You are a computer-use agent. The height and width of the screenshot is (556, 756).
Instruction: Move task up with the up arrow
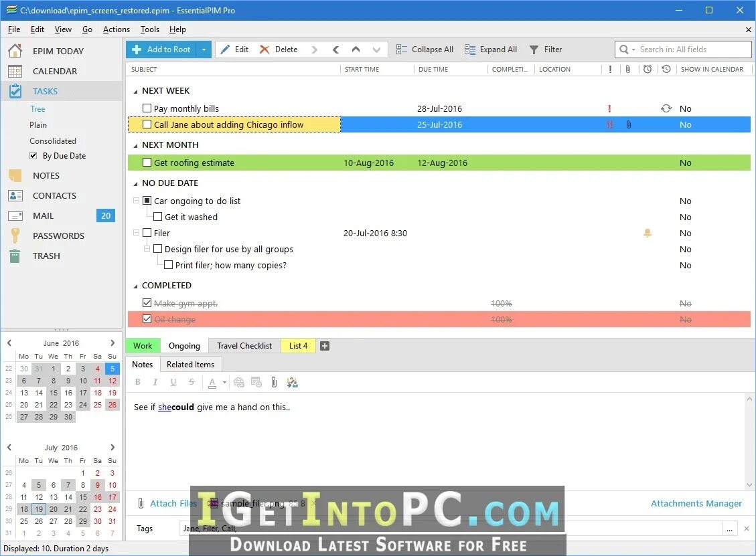point(356,49)
